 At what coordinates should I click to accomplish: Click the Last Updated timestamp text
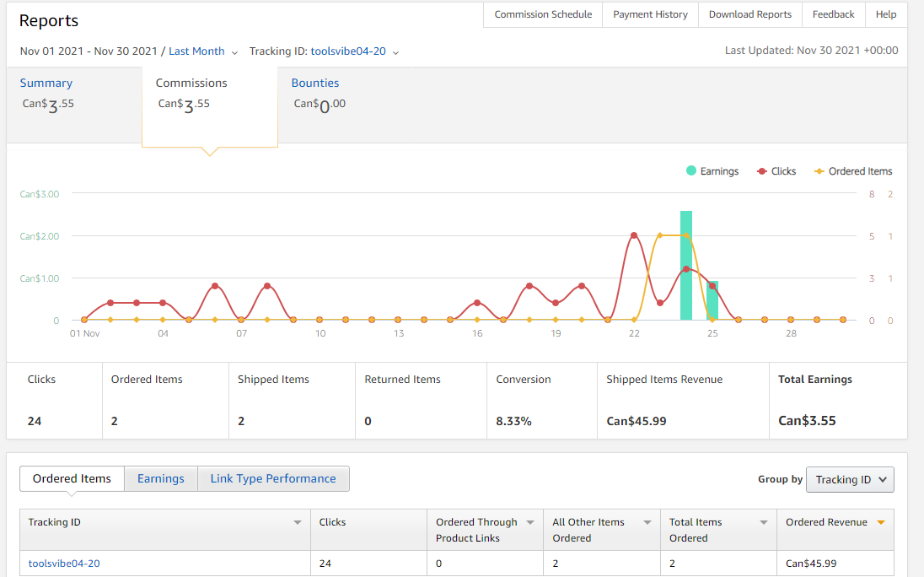click(x=811, y=51)
